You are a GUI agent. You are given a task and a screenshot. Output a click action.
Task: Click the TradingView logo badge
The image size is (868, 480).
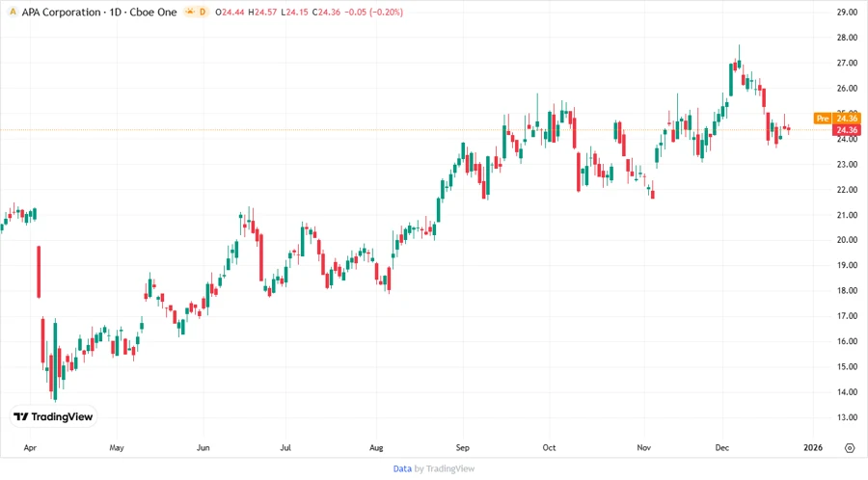54,417
